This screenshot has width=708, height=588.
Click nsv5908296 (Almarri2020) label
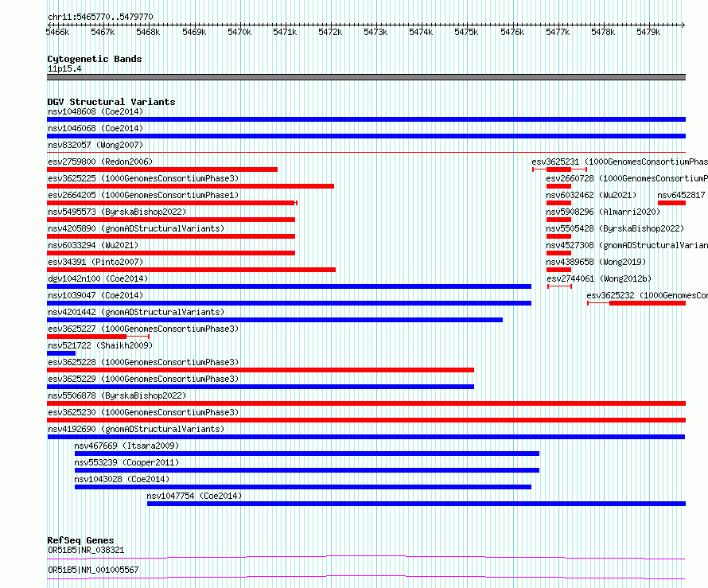tap(603, 212)
